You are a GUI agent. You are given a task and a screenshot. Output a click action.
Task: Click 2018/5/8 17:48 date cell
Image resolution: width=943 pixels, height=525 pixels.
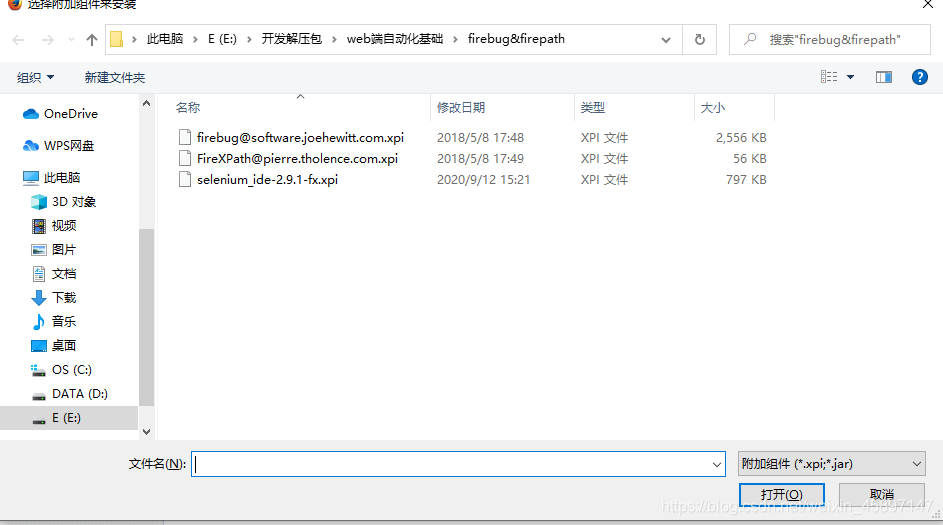(480, 138)
